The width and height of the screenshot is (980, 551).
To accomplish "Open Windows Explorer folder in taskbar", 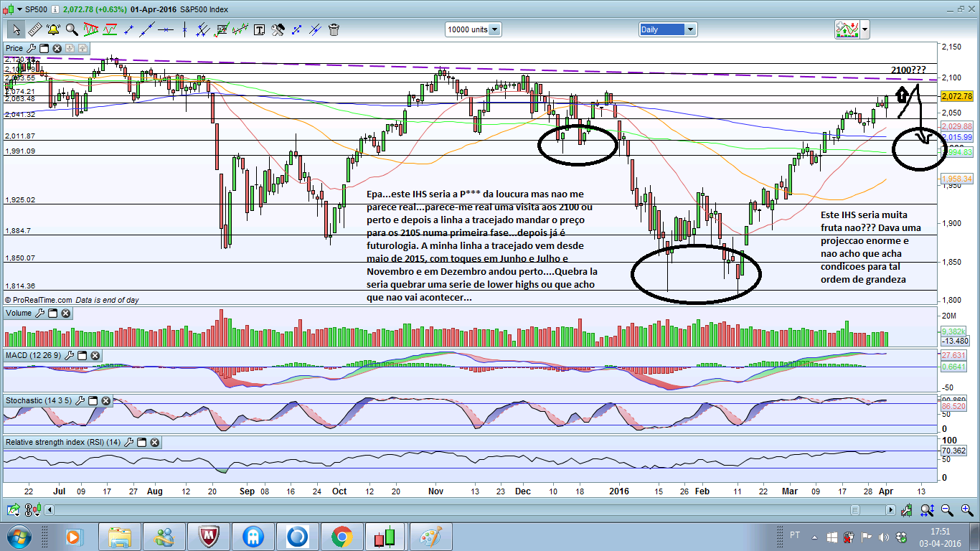I will 119,537.
